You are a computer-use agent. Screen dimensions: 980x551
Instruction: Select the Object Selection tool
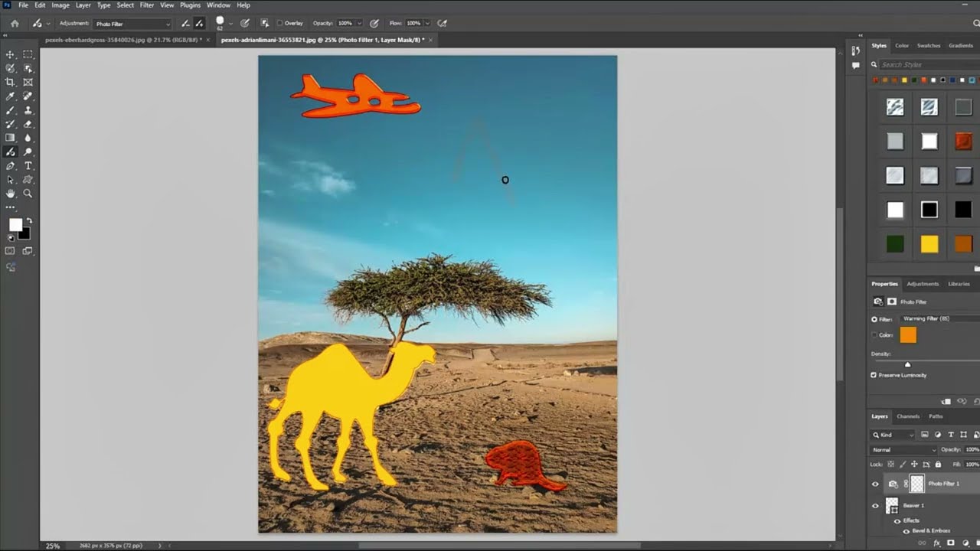28,68
